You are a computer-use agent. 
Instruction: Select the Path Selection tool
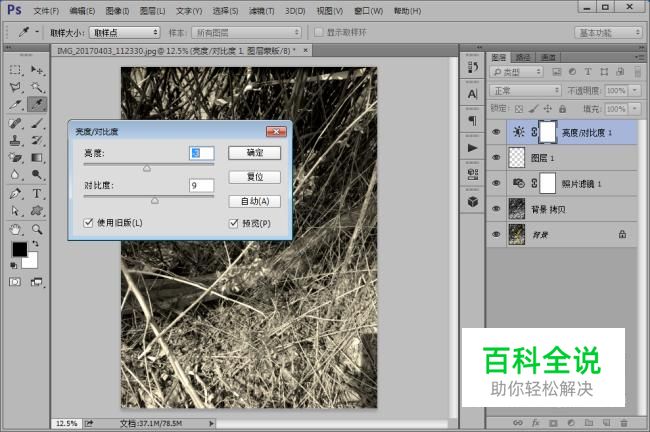[x=15, y=211]
